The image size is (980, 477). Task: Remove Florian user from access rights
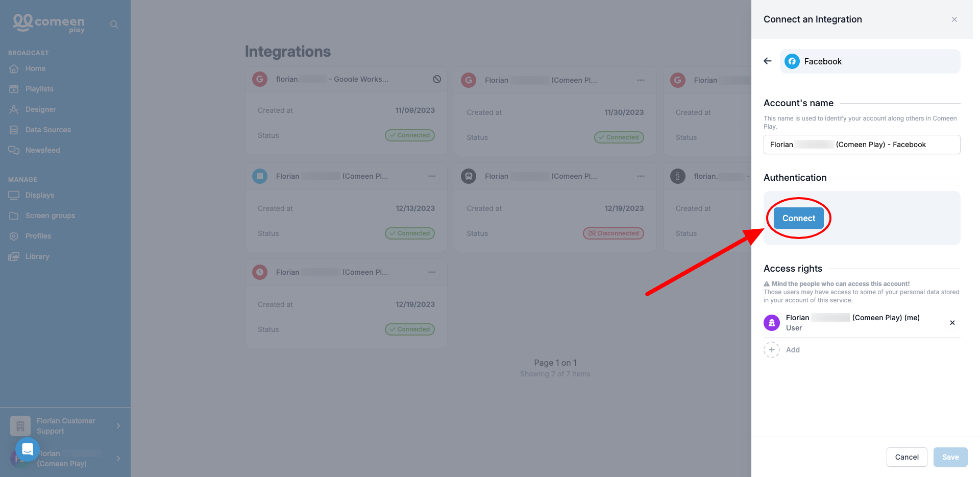pyautogui.click(x=952, y=323)
